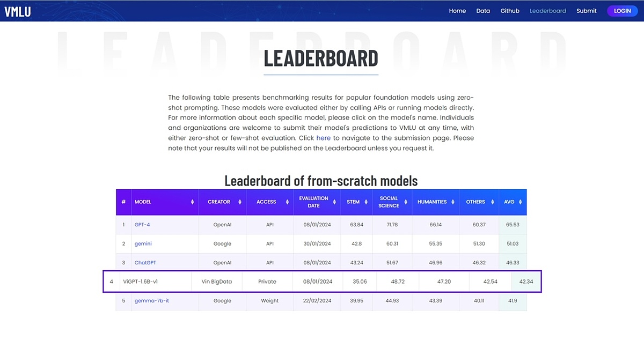Select the Leaderboard nav item
This screenshot has height=340, width=644.
coord(547,11)
